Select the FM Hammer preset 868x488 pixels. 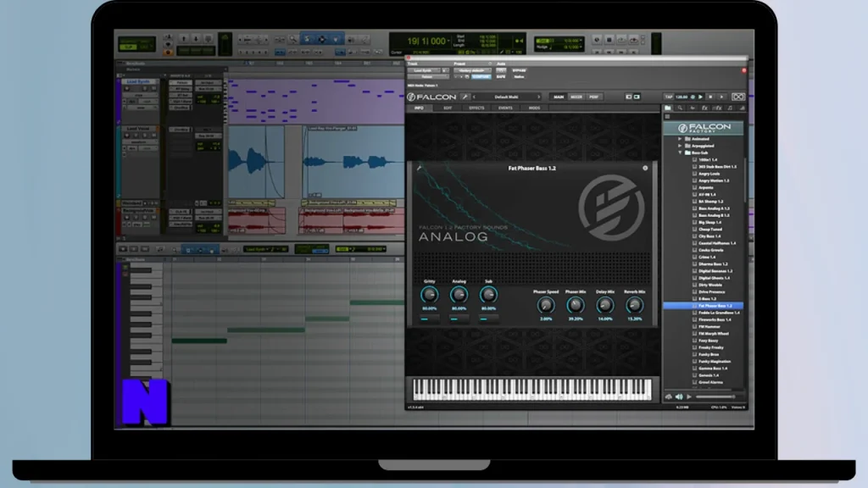709,326
